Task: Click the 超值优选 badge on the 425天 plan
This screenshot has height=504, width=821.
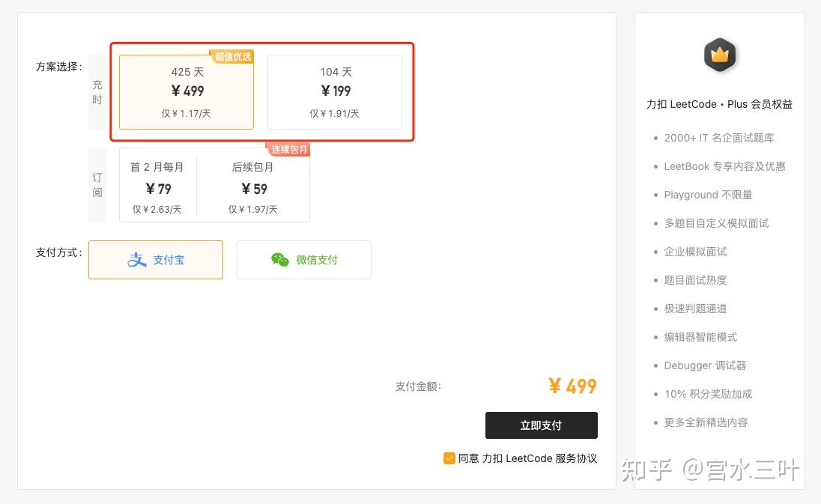Action: (x=231, y=56)
